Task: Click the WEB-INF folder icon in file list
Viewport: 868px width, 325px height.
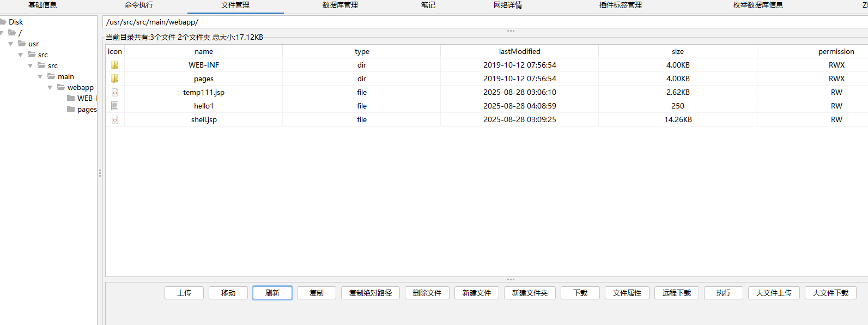Action: coord(115,65)
